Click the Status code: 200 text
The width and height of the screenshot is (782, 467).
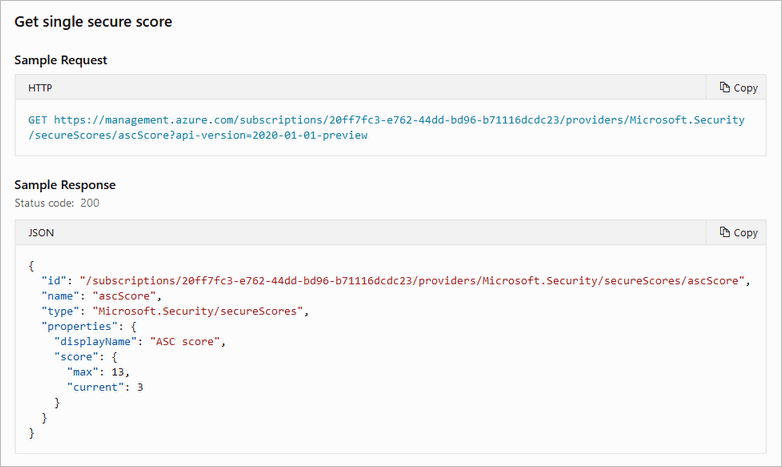pyautogui.click(x=57, y=203)
